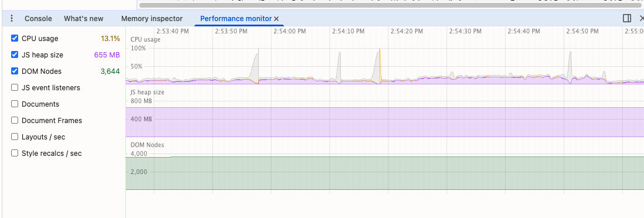Image resolution: width=644 pixels, height=218 pixels.
Task: Click the 2:54:50 PM timeline label
Action: 582,31
